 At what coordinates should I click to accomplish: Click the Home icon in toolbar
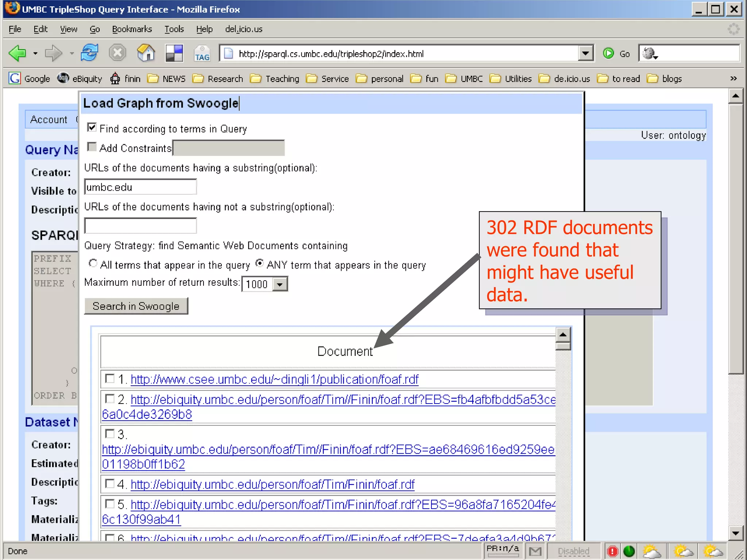146,53
